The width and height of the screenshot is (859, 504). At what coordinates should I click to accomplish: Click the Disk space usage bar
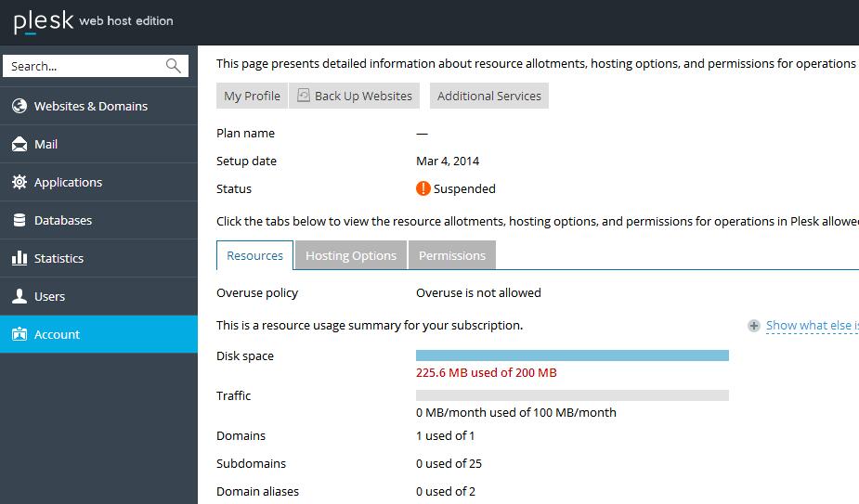tap(572, 355)
